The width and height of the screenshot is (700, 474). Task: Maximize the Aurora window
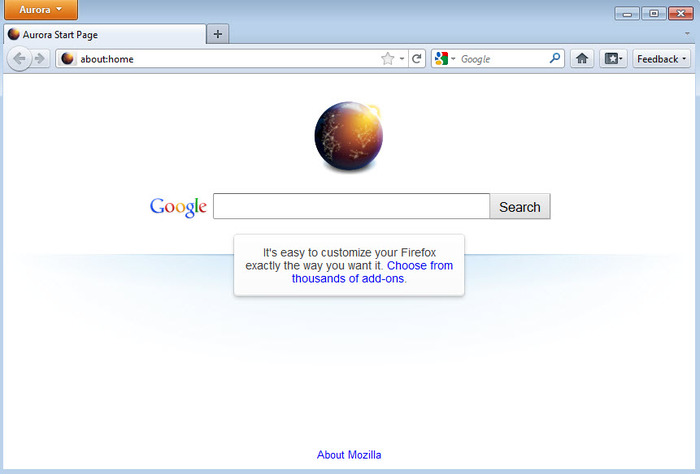click(654, 13)
